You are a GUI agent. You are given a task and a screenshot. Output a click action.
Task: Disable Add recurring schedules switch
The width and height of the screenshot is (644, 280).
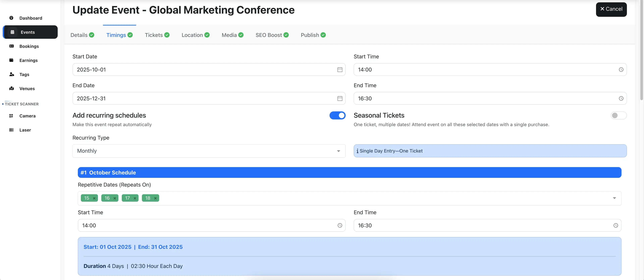pos(337,115)
